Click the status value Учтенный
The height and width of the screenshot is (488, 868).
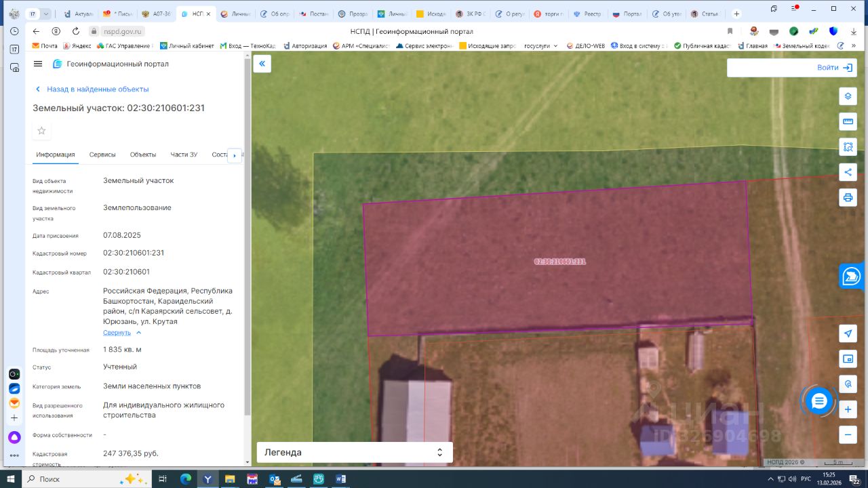(x=120, y=367)
